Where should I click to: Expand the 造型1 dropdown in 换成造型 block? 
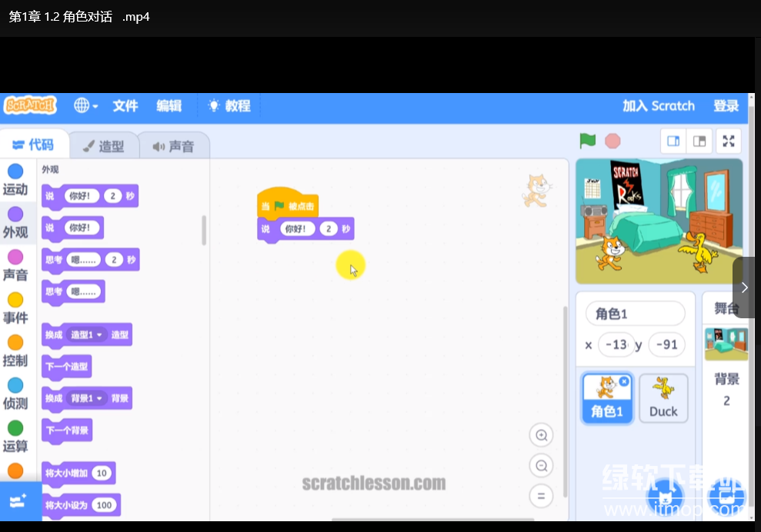(99, 335)
